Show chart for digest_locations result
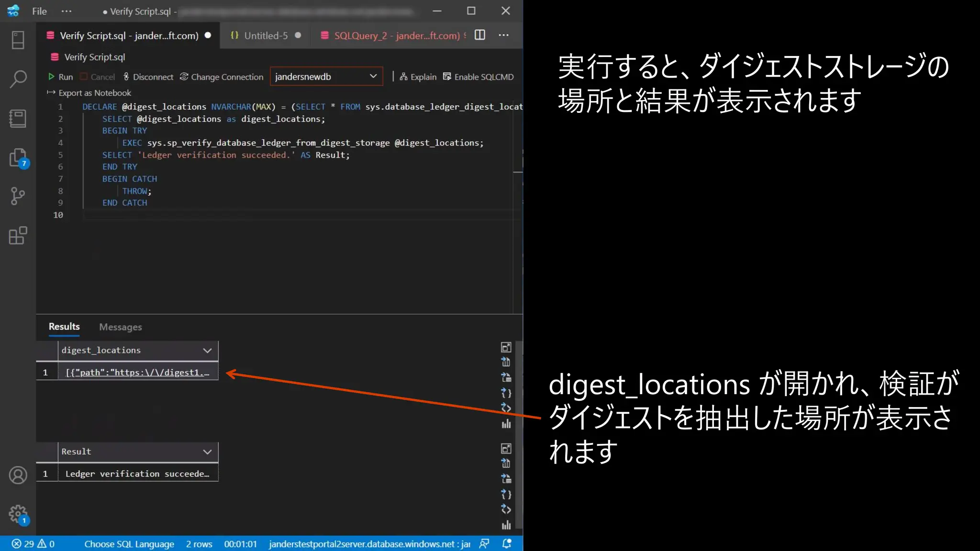The image size is (980, 551). pyautogui.click(x=506, y=424)
